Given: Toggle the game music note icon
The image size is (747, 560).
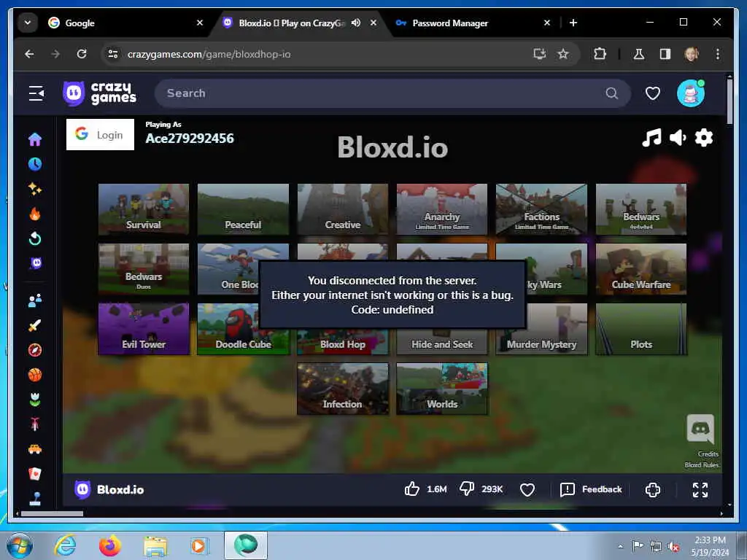Looking at the screenshot, I should (x=651, y=138).
